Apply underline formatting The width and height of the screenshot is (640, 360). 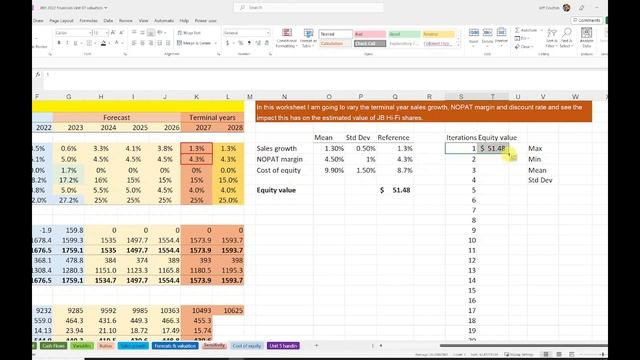click(x=76, y=43)
